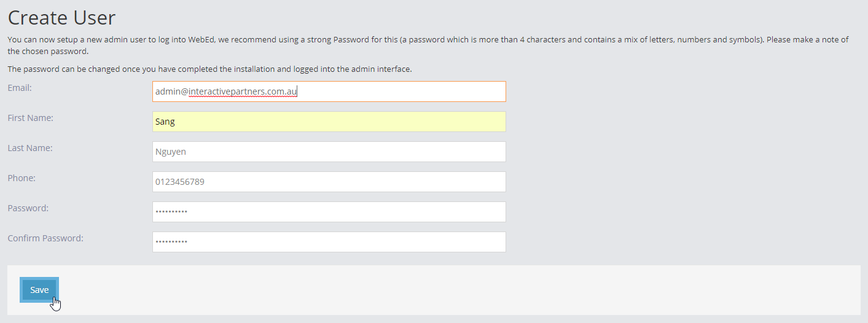
Task: Click the 'Last Name:' label
Action: (30, 148)
